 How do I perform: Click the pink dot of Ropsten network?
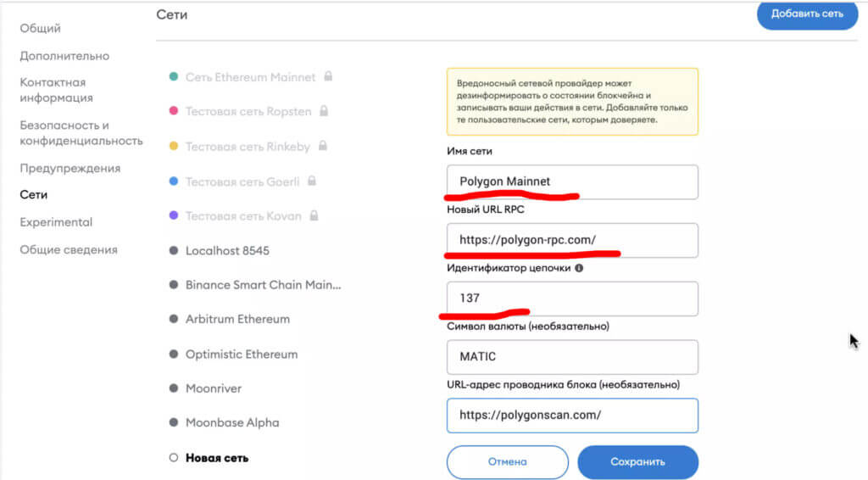[174, 111]
